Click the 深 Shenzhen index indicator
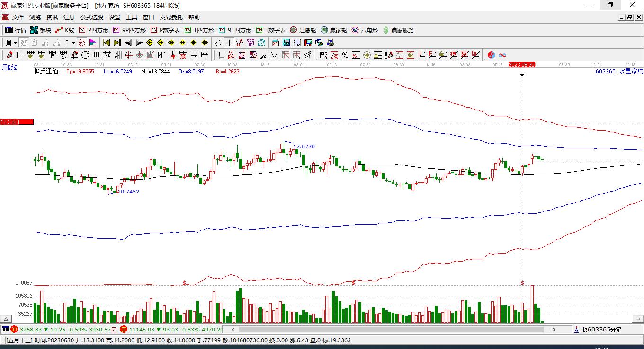 pyautogui.click(x=124, y=329)
